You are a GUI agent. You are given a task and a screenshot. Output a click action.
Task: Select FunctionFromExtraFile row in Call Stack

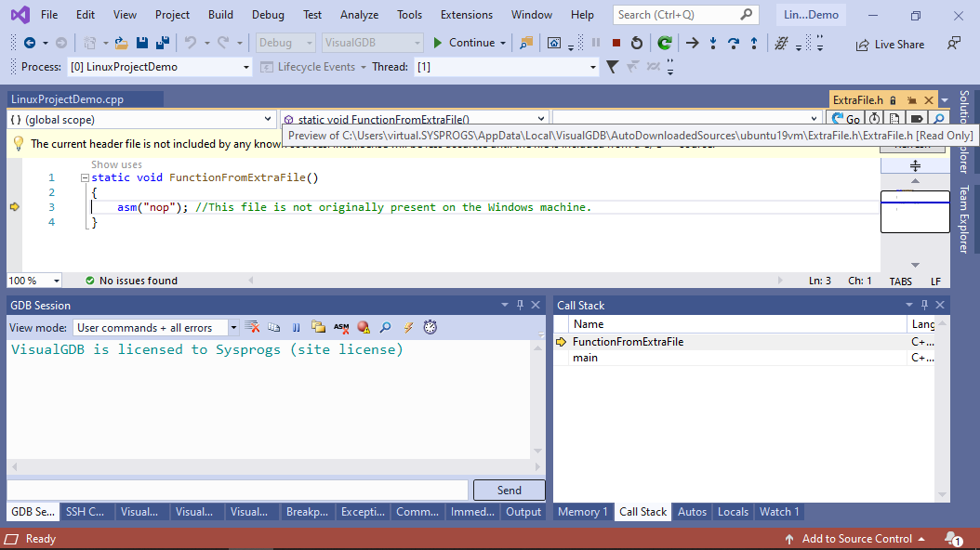tap(744, 342)
